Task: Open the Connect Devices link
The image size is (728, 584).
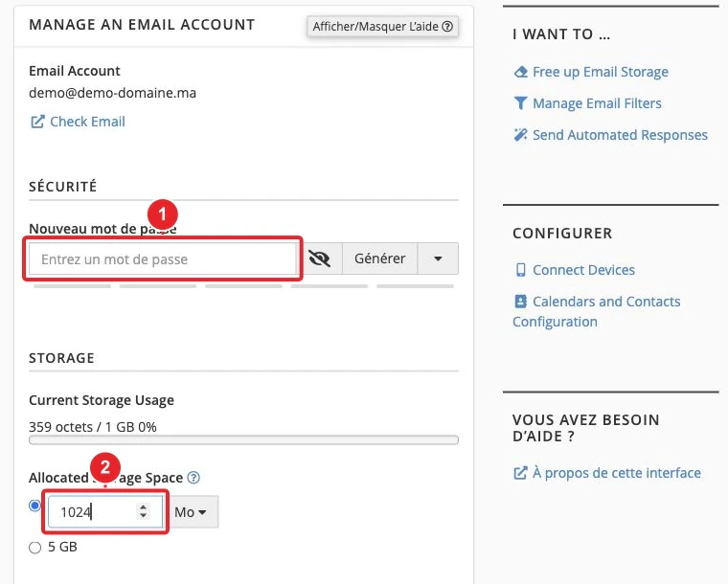Action: 583,270
